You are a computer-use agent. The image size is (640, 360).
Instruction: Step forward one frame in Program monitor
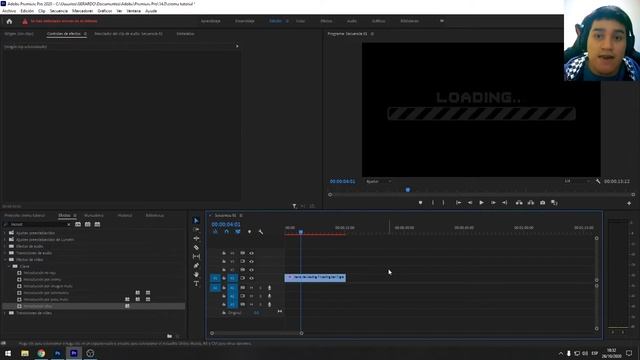[493, 202]
